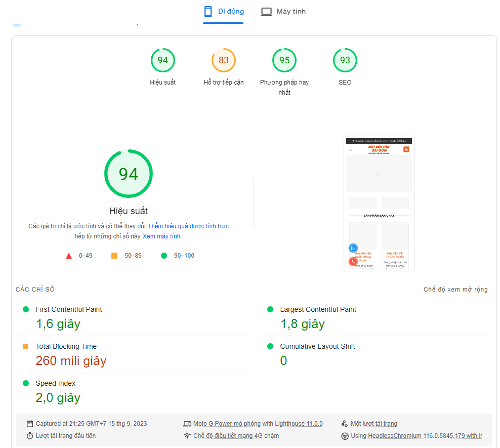The height and width of the screenshot is (448, 500).
Task: Click the SEO score circle showing 93
Action: [x=345, y=60]
